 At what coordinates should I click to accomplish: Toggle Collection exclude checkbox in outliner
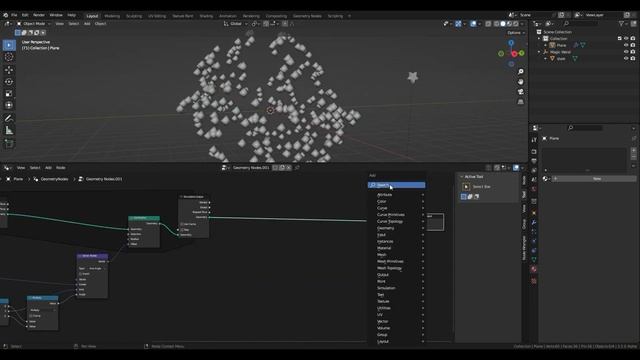coord(619,38)
